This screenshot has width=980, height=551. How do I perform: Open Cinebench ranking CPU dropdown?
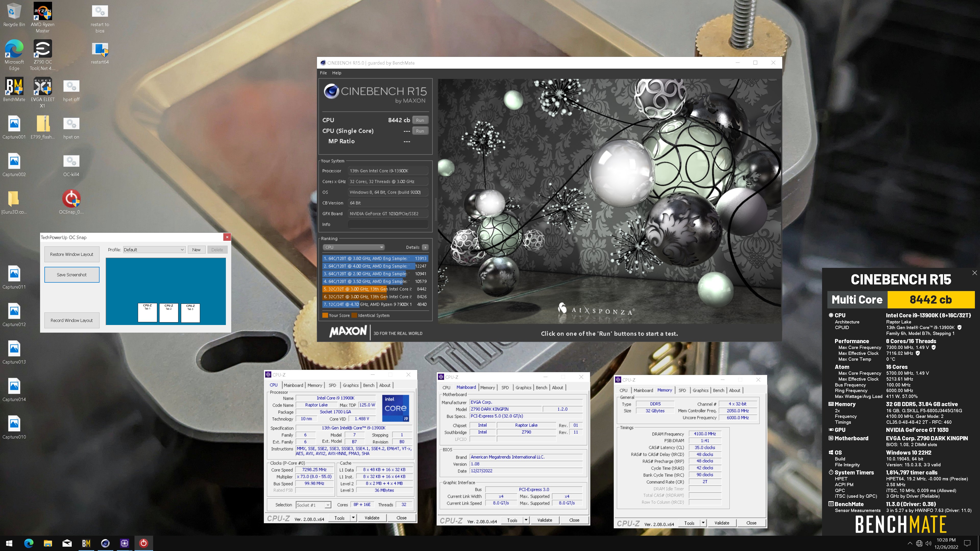click(x=354, y=247)
